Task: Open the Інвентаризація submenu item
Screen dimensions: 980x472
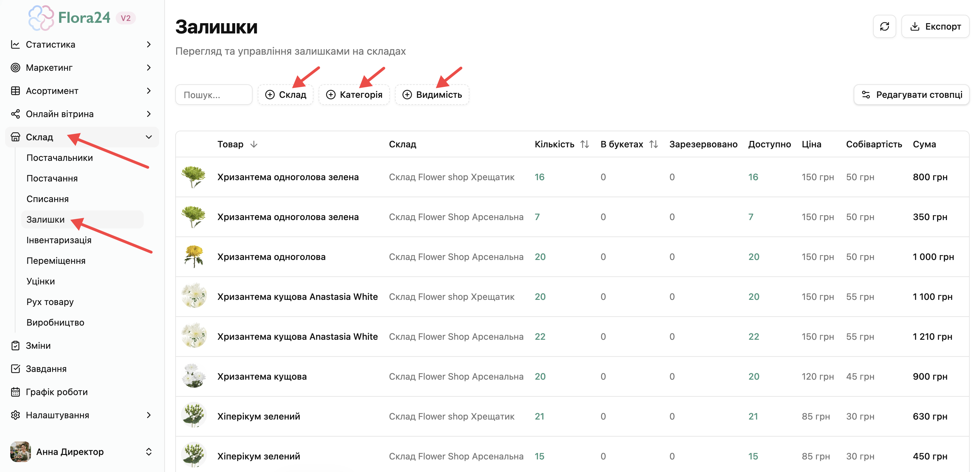Action: tap(59, 240)
